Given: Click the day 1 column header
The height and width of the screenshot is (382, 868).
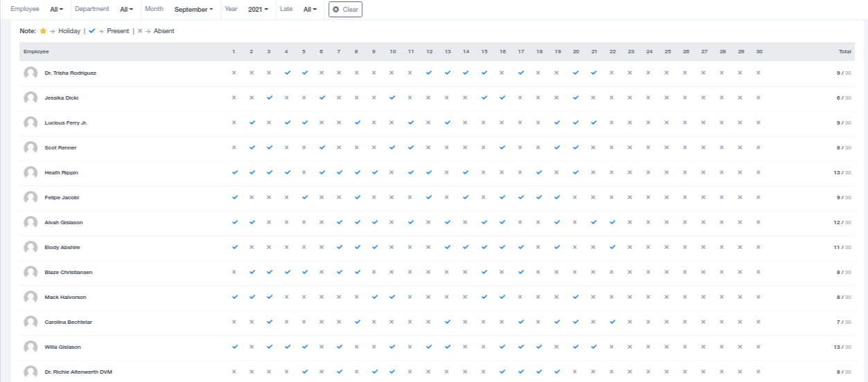Looking at the screenshot, I should tap(234, 52).
